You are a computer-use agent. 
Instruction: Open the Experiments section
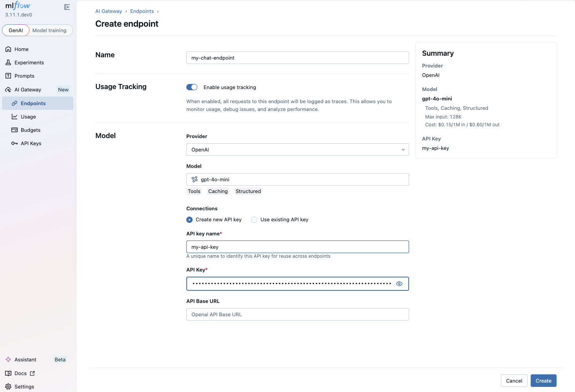pos(28,62)
